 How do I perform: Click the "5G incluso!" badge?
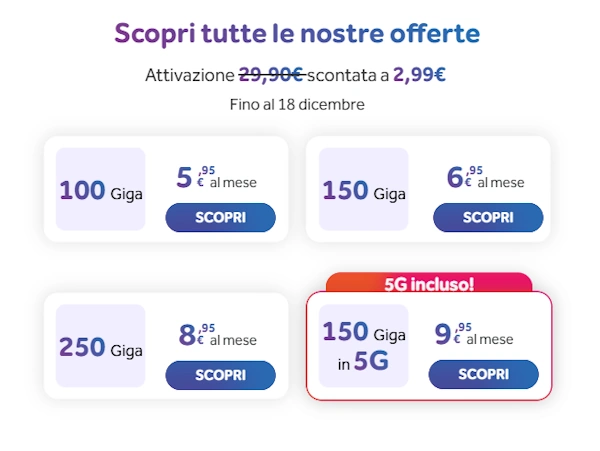tap(429, 284)
